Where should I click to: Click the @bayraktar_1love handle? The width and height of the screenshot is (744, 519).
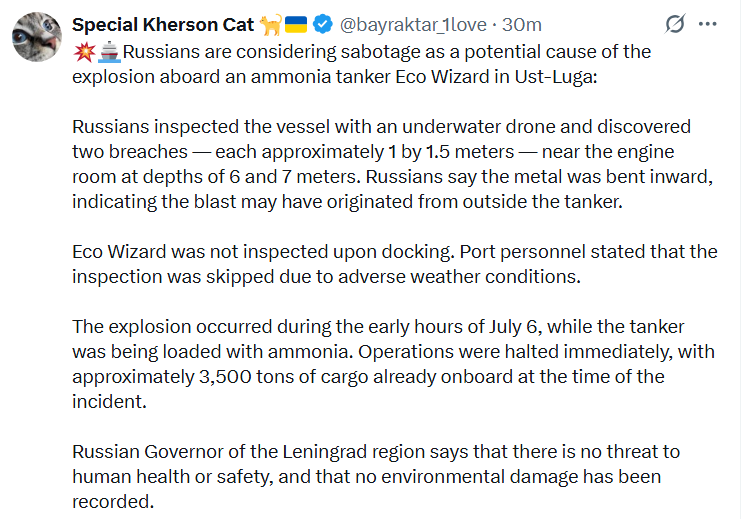[x=413, y=25]
